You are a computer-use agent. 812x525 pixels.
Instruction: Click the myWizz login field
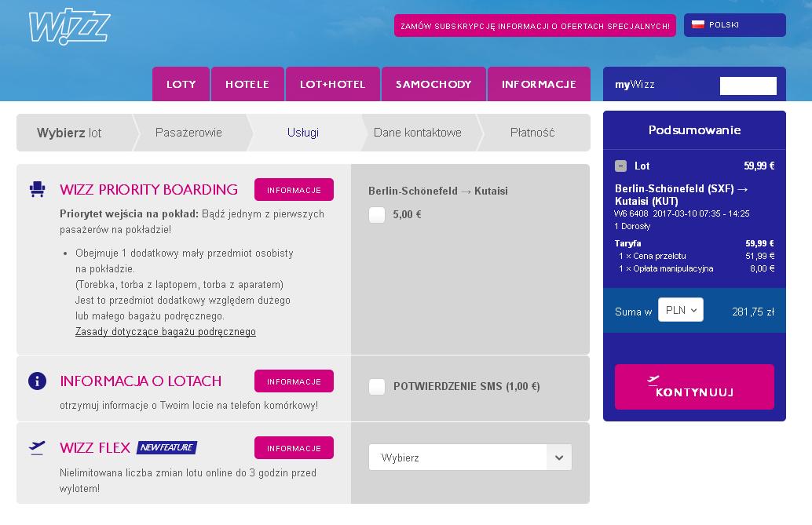point(748,86)
